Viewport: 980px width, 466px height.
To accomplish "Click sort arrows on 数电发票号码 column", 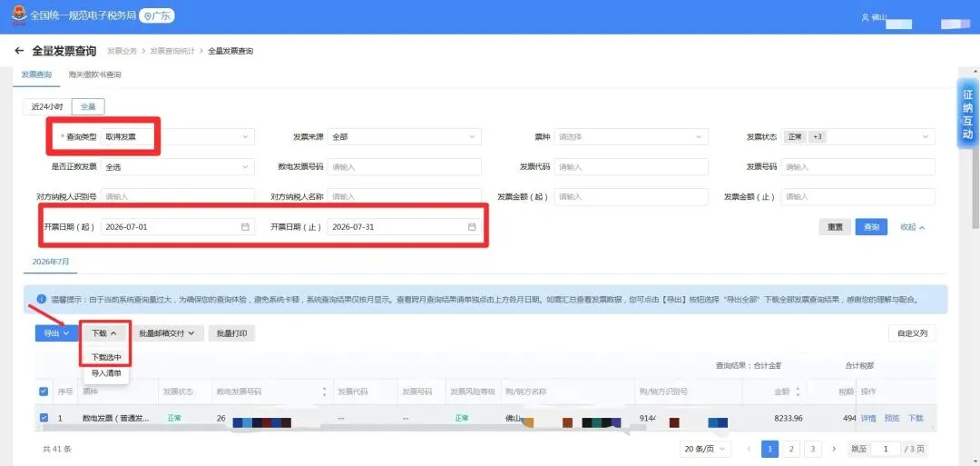I will (324, 392).
